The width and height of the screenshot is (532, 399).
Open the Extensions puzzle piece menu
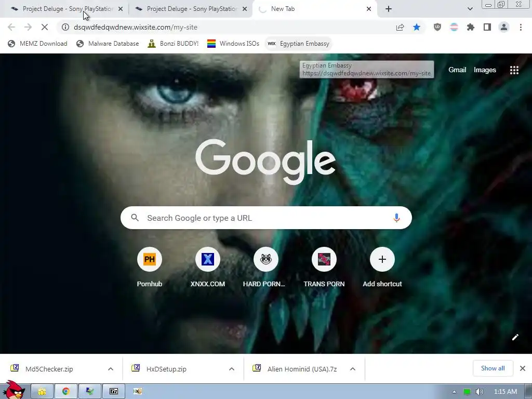coord(471,27)
